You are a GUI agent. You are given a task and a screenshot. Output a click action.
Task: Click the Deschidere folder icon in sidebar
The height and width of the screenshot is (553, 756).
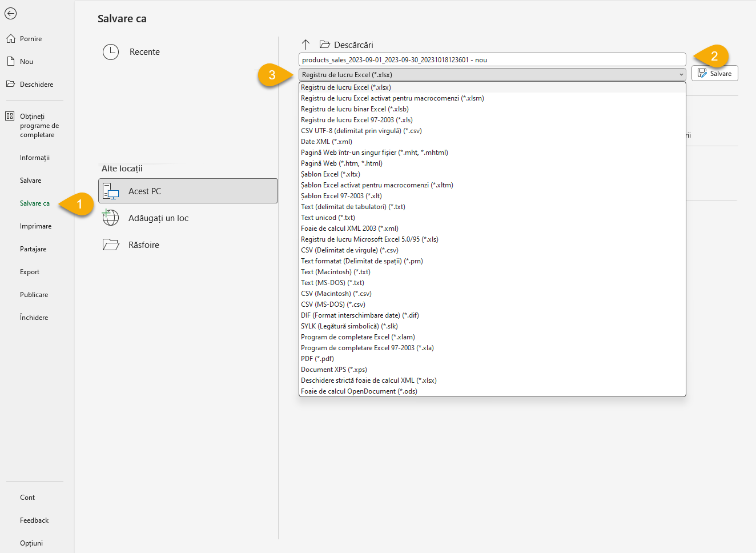pos(10,84)
